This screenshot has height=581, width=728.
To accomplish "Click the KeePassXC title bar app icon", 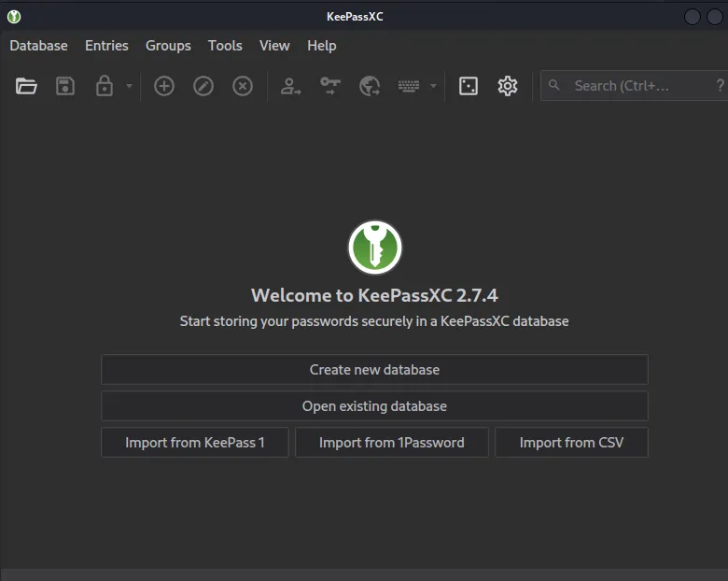I will coord(14,17).
